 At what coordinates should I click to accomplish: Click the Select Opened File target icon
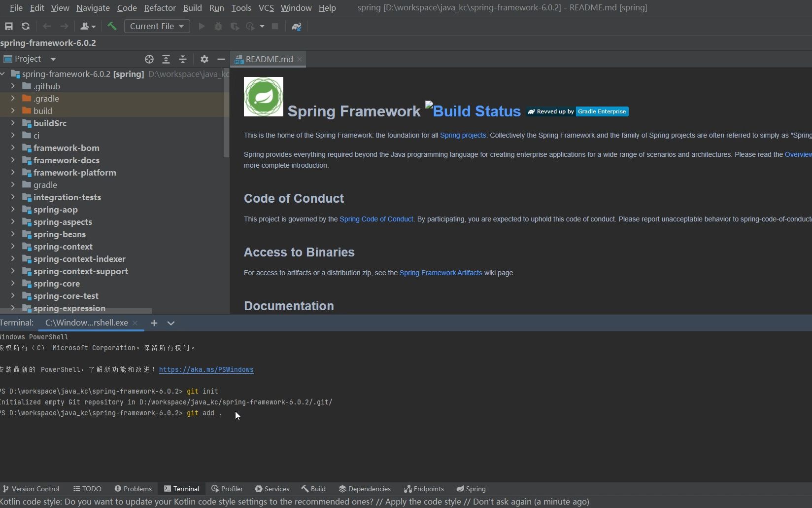pos(149,59)
